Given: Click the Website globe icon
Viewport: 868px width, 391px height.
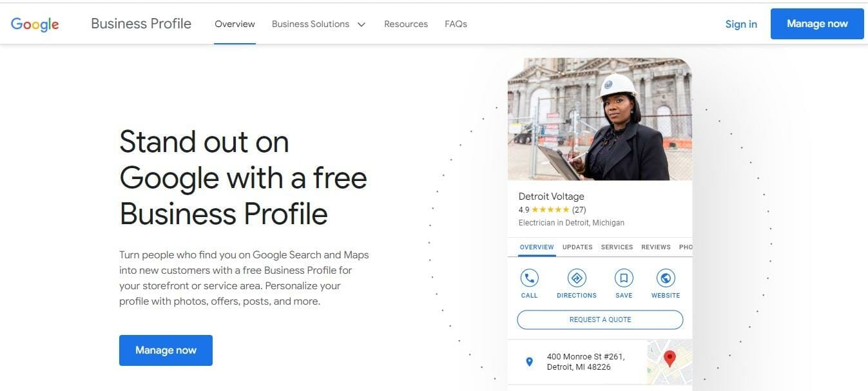Looking at the screenshot, I should [x=665, y=278].
